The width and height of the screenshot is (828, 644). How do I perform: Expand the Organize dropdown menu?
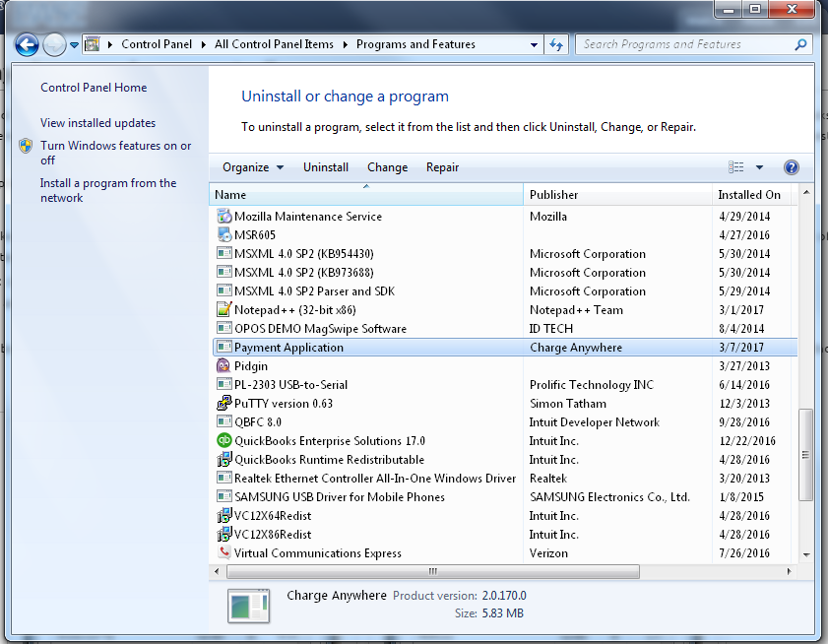pyautogui.click(x=253, y=167)
